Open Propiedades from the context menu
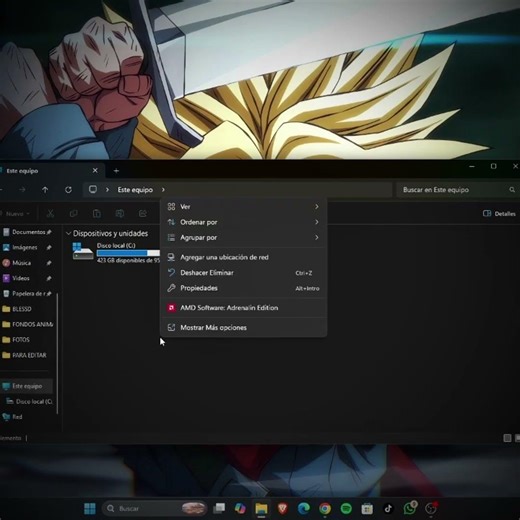Screen dimensions: 520x520 243,288
